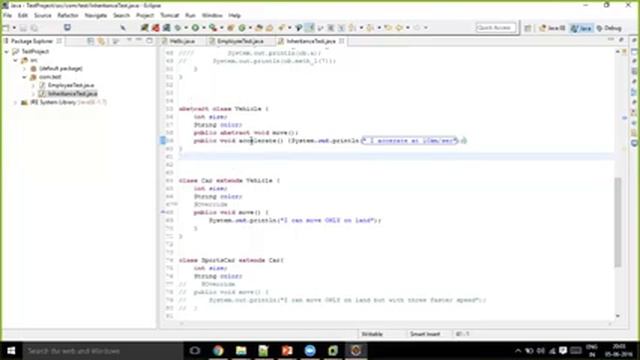Click the Save All toolbar icon
This screenshot has height=360, width=640.
[x=34, y=28]
